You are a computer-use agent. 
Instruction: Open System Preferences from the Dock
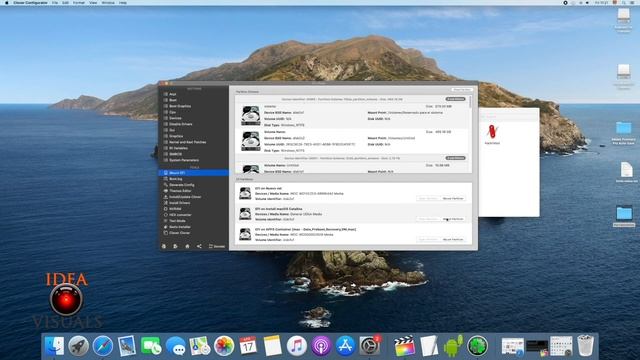click(x=370, y=346)
